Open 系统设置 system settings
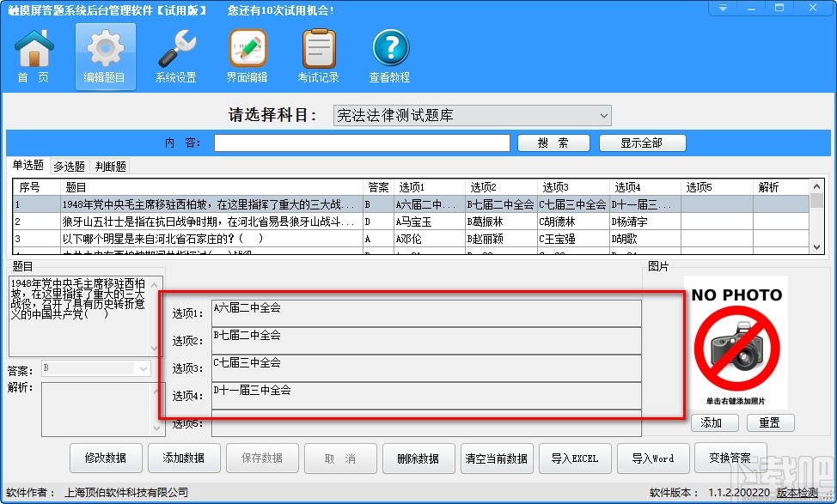 (175, 54)
